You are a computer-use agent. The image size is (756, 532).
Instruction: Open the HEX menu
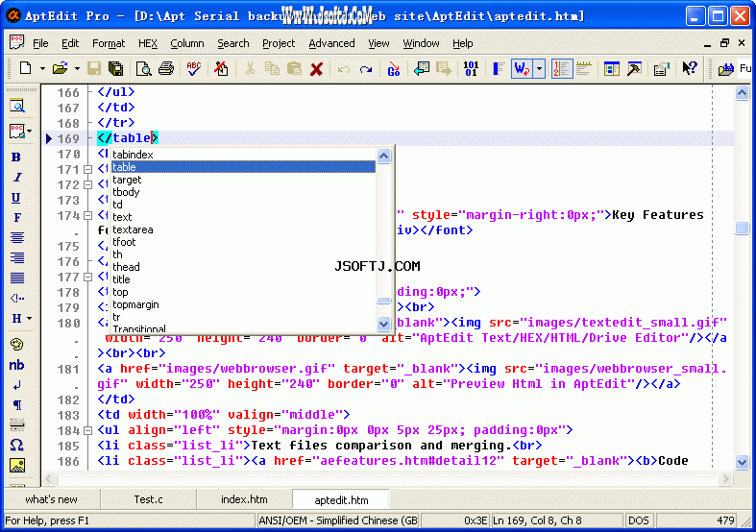(148, 43)
